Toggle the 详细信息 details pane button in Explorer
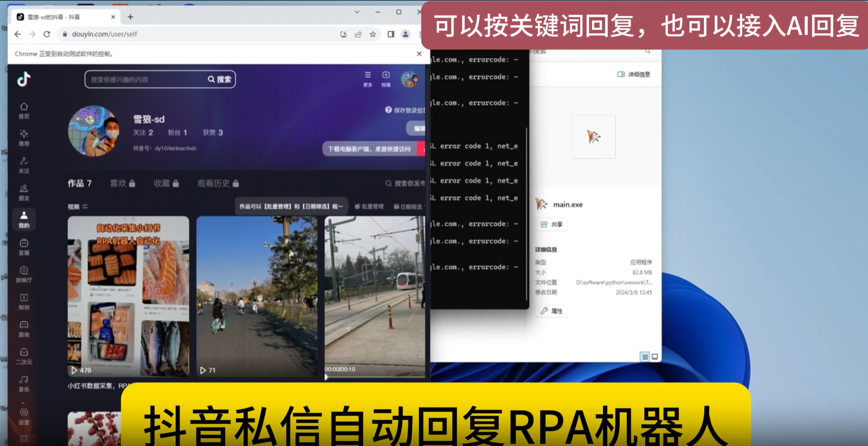The image size is (868, 446). pos(634,74)
